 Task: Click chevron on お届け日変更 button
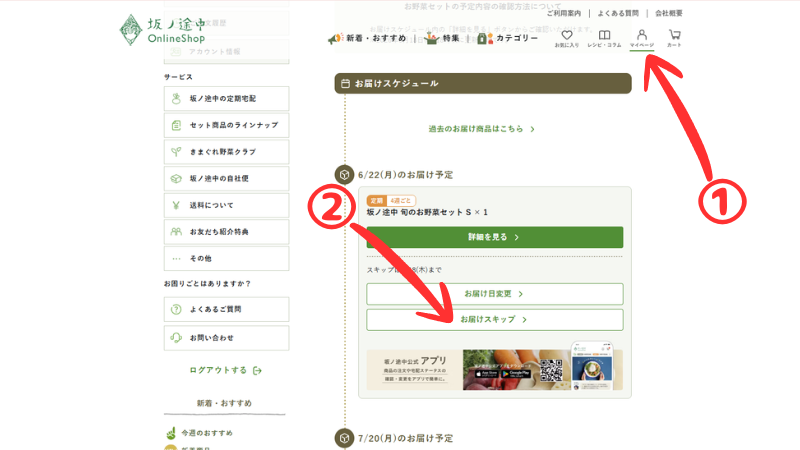pyautogui.click(x=520, y=294)
